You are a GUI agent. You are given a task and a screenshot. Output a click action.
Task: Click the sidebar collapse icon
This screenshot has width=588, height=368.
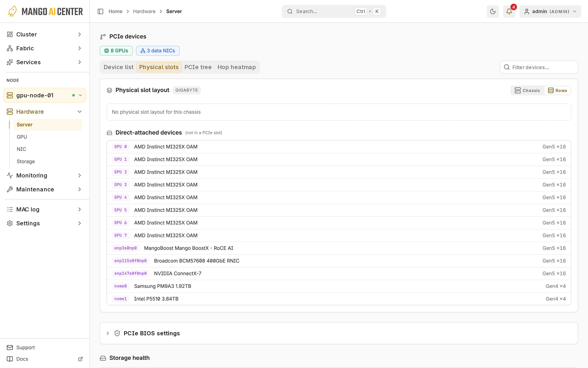click(100, 11)
